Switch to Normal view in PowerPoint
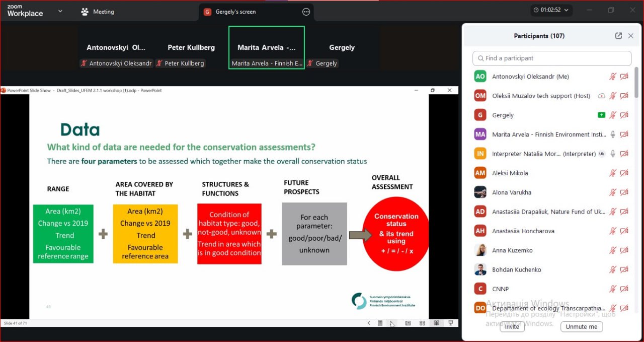 pos(408,323)
